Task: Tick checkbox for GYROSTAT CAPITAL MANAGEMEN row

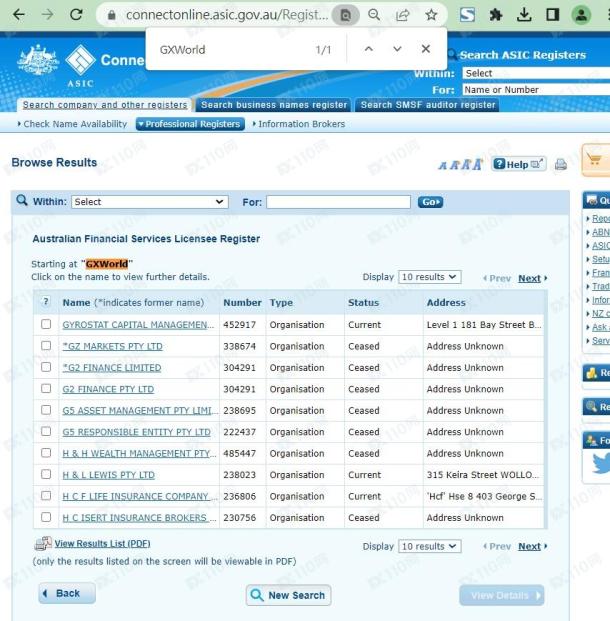Action: [x=46, y=324]
